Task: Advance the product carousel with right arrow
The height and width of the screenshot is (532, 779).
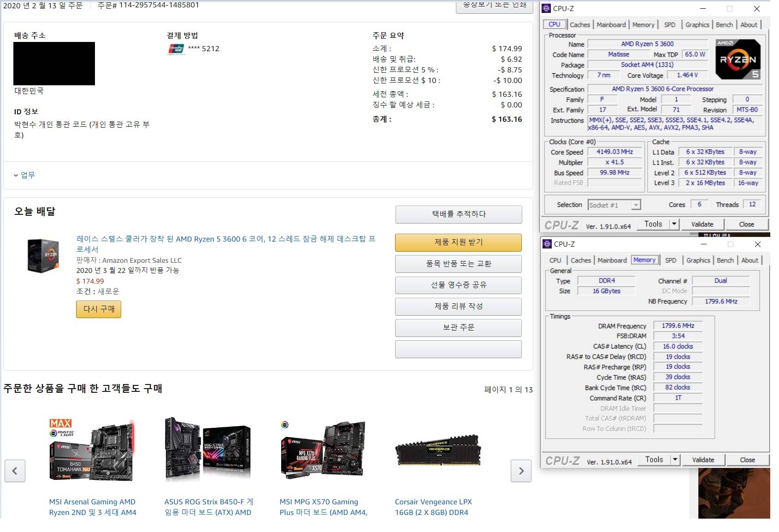Action: (x=521, y=471)
